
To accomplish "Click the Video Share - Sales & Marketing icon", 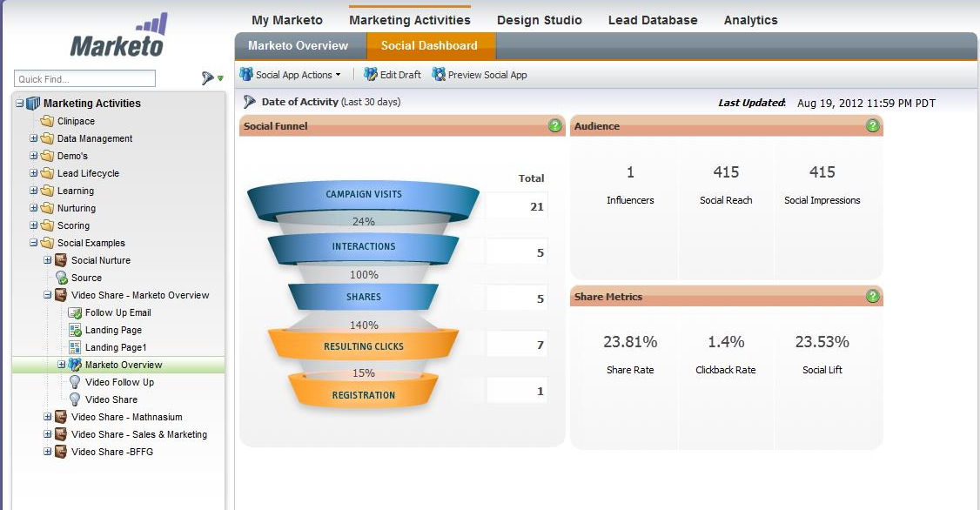I will coord(61,433).
